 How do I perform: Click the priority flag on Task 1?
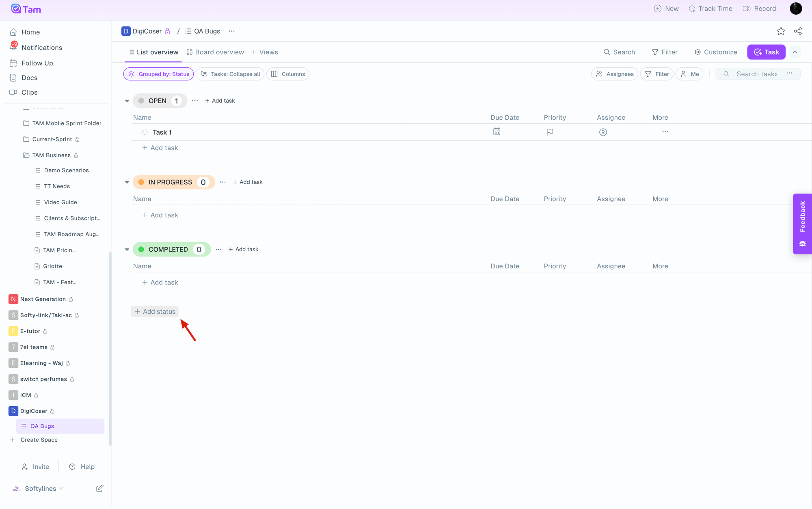550,132
